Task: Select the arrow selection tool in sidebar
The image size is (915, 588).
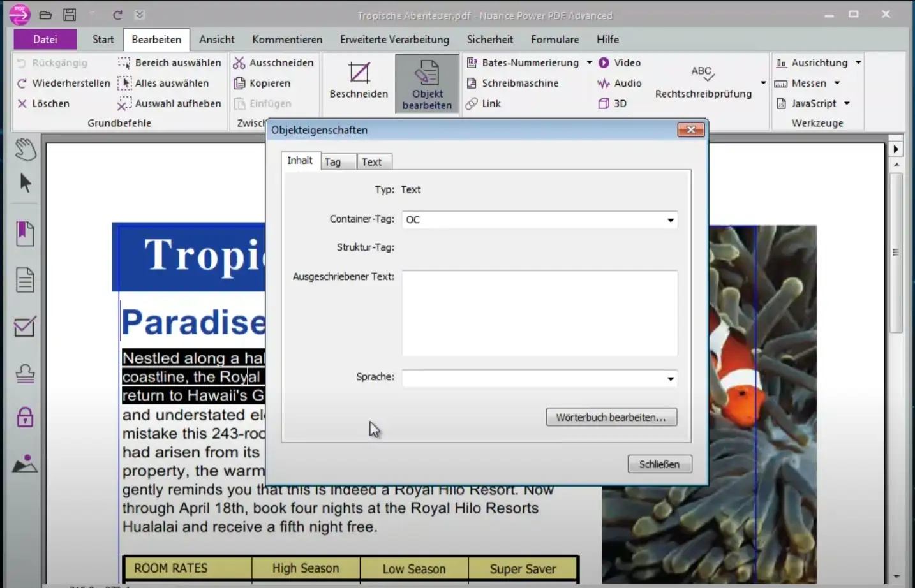Action: coord(26,183)
